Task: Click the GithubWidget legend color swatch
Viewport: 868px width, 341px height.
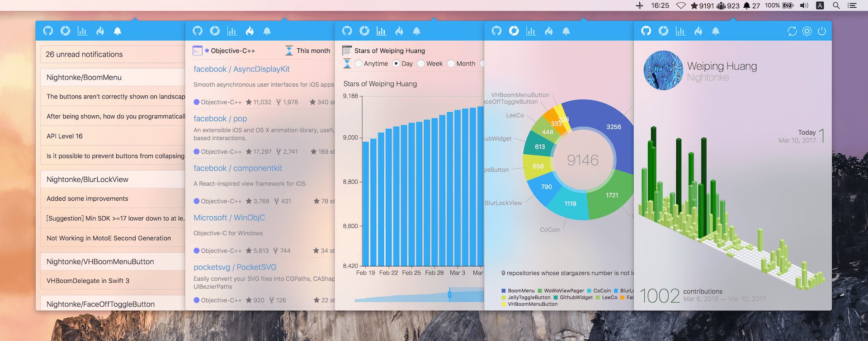Action: tap(556, 298)
